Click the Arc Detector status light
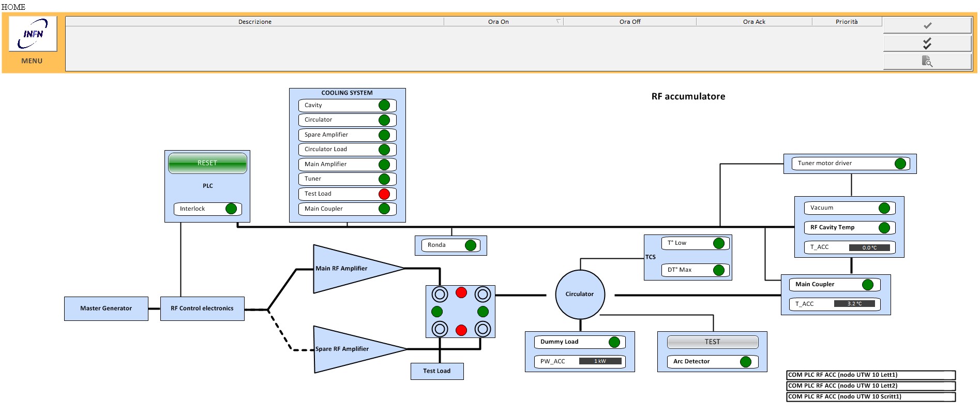Image resolution: width=980 pixels, height=412 pixels. (x=746, y=362)
